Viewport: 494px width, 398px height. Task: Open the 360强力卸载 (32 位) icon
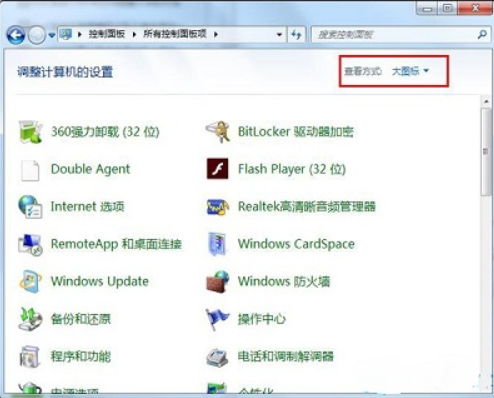30,132
